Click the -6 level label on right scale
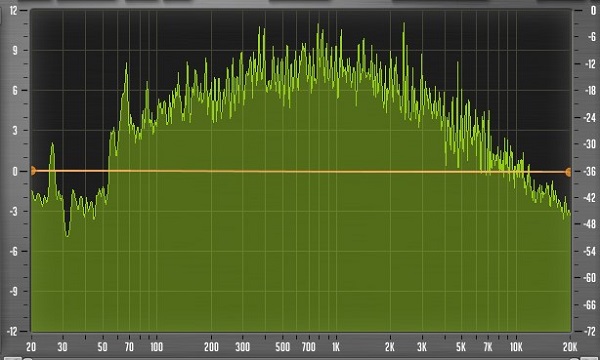Image resolution: width=600 pixels, height=360 pixels. pos(592,37)
